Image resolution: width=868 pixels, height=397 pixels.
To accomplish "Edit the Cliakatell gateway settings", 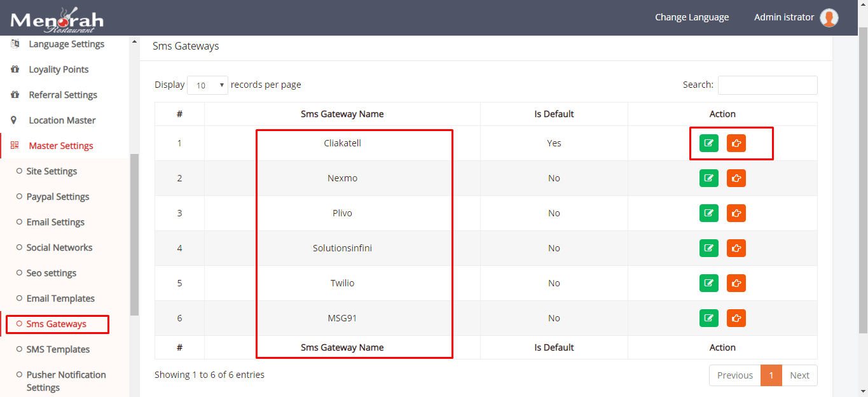I will coord(708,143).
